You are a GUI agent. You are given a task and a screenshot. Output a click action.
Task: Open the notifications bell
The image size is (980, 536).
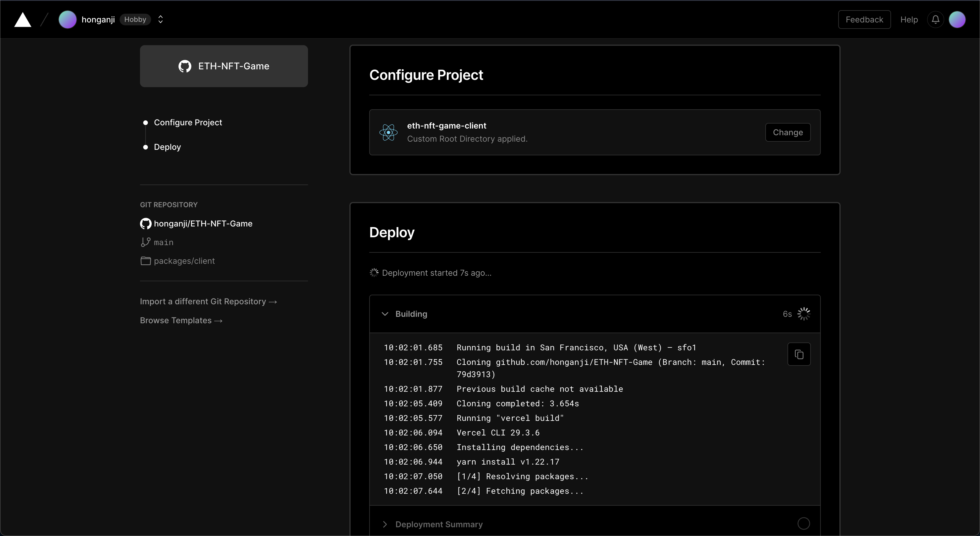click(935, 20)
